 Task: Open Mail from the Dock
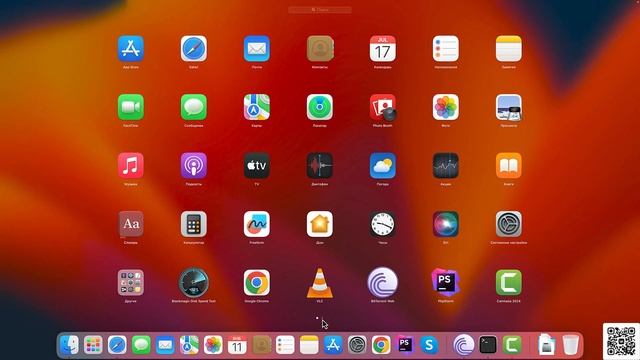[165, 345]
